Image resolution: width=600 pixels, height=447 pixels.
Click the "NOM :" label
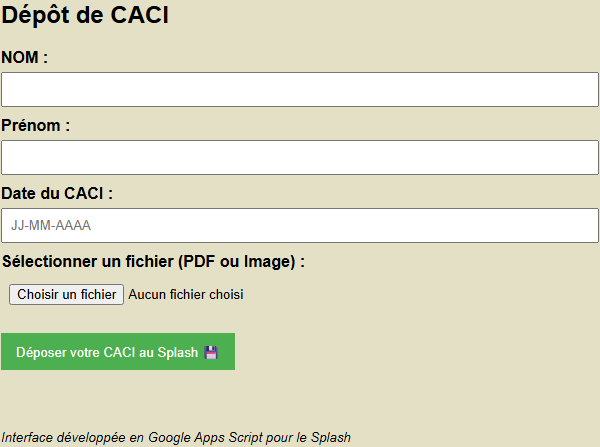click(x=26, y=58)
